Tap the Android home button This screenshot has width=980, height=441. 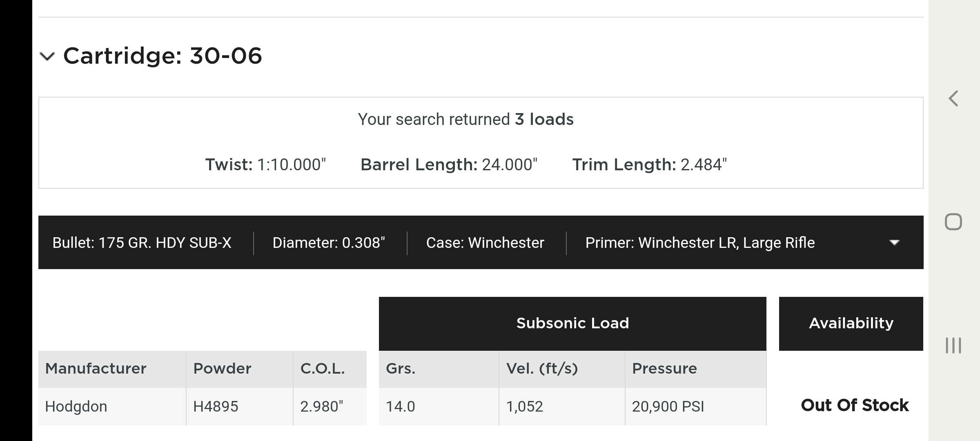pos(953,222)
